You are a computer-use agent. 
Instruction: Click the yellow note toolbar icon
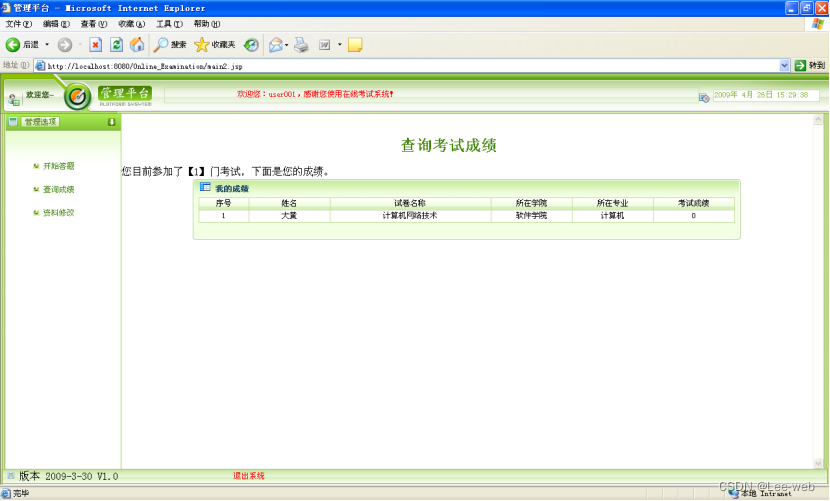tap(355, 45)
